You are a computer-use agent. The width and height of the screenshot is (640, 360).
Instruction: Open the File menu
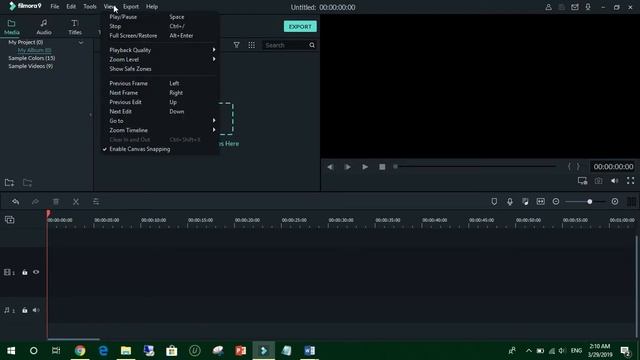point(55,7)
